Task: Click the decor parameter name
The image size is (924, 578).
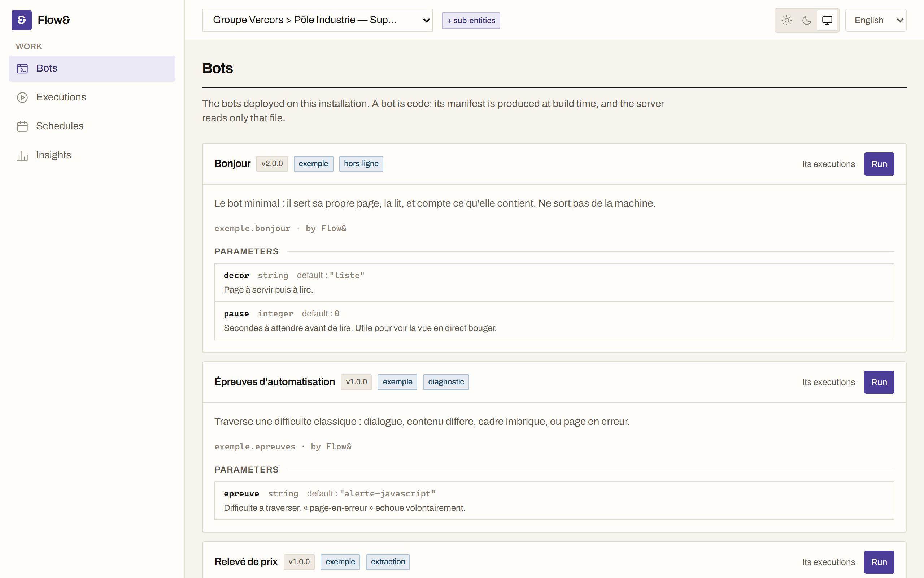Action: coord(236,275)
